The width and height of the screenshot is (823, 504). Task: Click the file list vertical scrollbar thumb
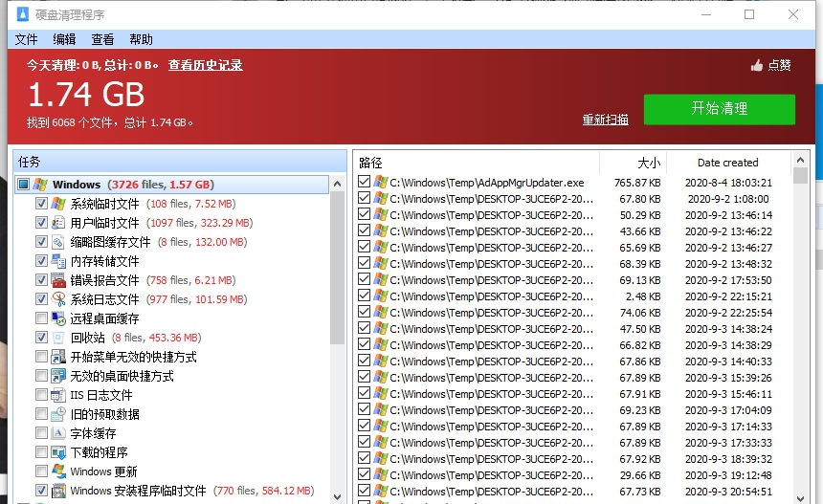tap(800, 175)
